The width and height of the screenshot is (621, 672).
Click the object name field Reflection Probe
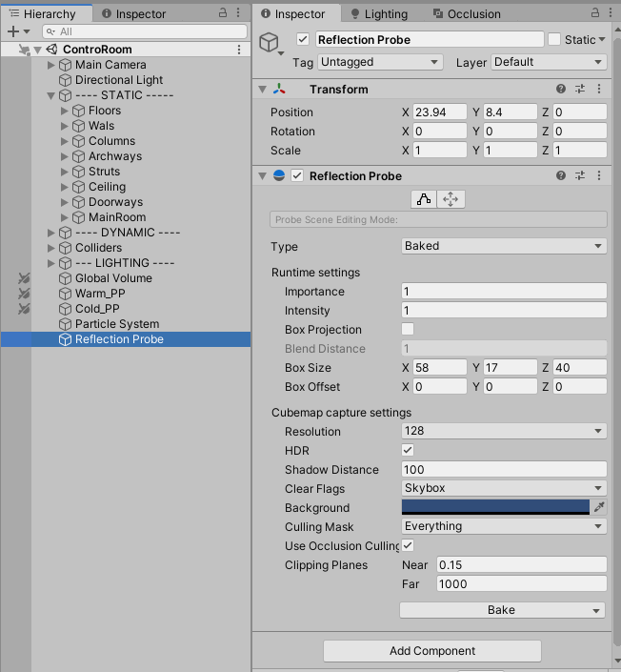click(x=430, y=39)
